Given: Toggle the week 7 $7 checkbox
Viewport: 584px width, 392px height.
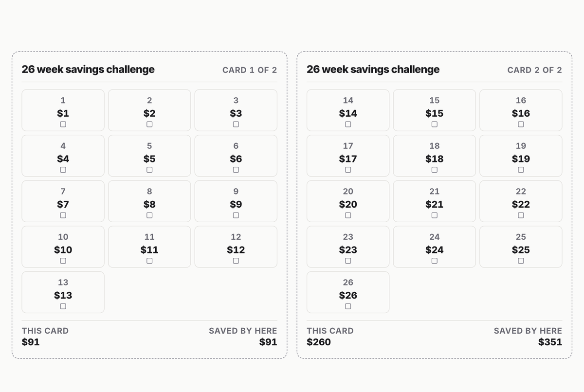Looking at the screenshot, I should [63, 215].
